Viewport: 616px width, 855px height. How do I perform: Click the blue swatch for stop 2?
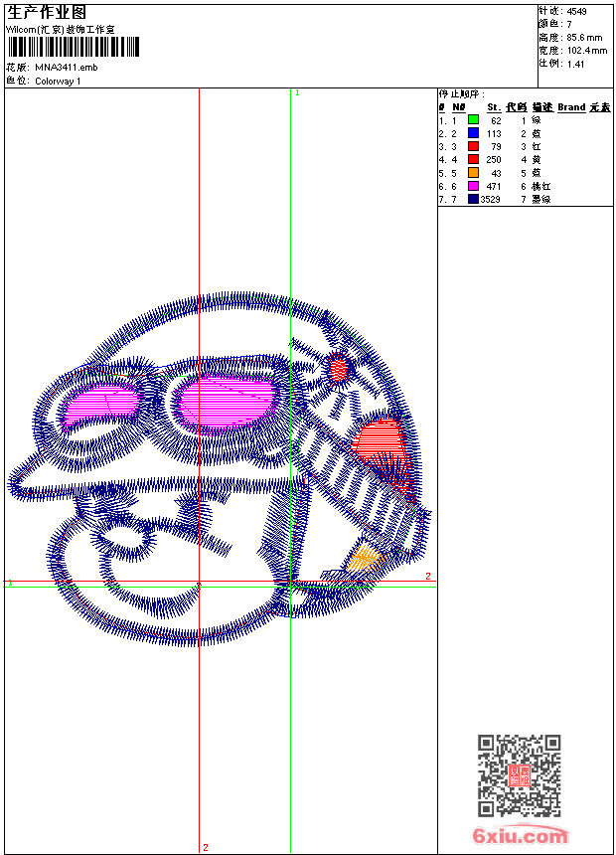pos(473,133)
